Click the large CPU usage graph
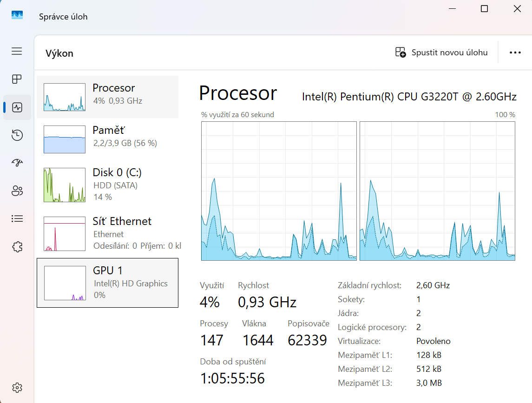 pyautogui.click(x=278, y=191)
